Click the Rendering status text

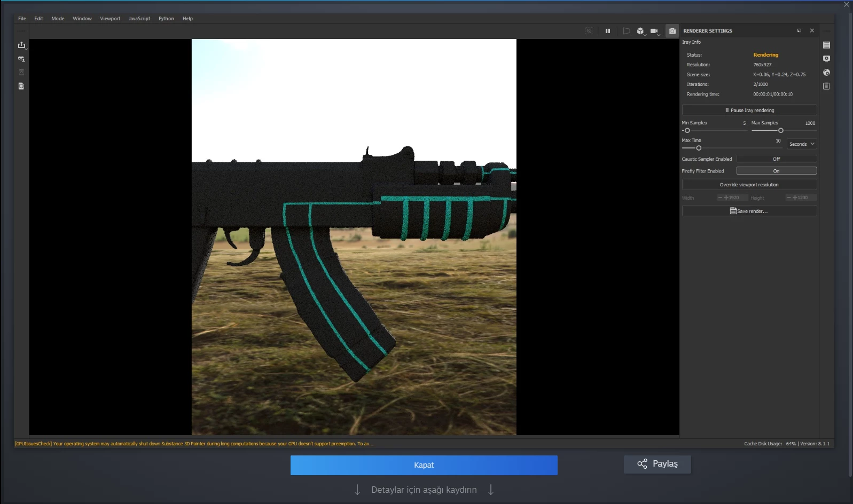[x=766, y=55]
